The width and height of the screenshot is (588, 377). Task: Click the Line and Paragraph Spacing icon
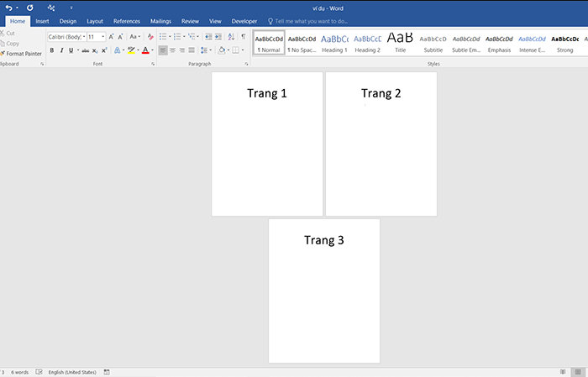point(204,50)
